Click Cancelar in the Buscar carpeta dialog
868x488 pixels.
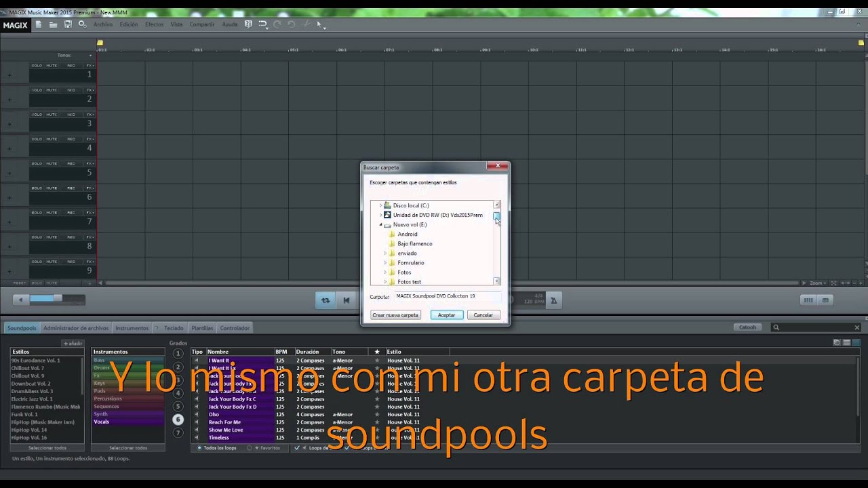[x=483, y=315]
